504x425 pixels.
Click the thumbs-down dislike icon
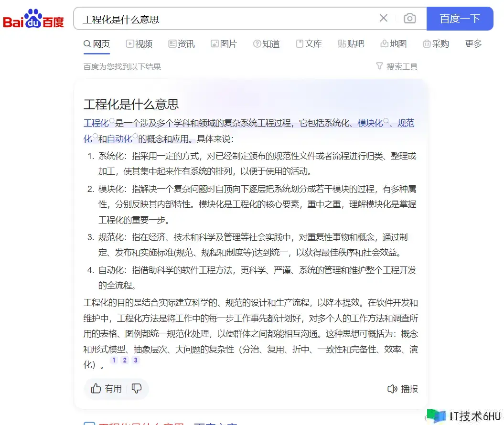pos(137,389)
